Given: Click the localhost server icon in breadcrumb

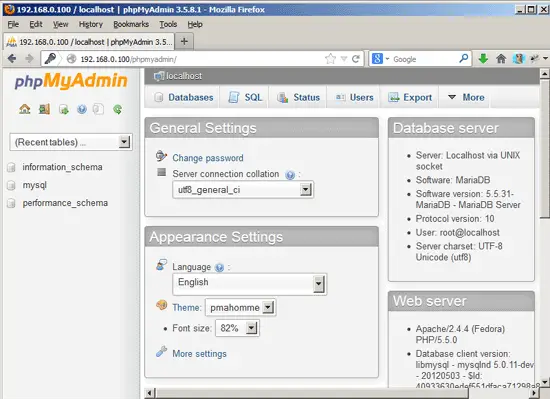Looking at the screenshot, I should click(159, 76).
